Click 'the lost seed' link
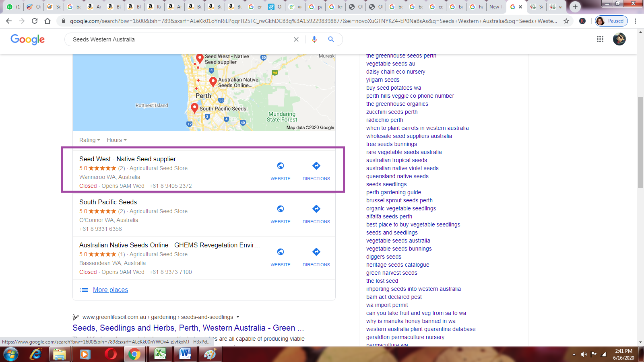This screenshot has width=644, height=362. point(382,281)
